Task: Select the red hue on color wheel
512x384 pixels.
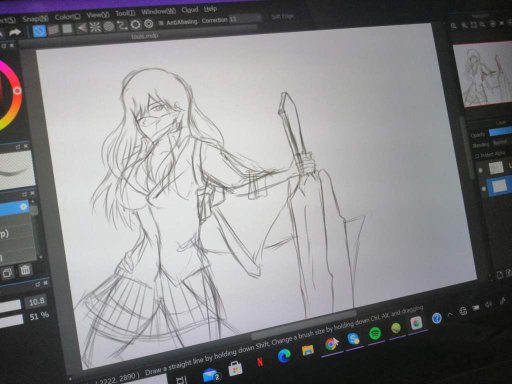Action: click(x=17, y=90)
